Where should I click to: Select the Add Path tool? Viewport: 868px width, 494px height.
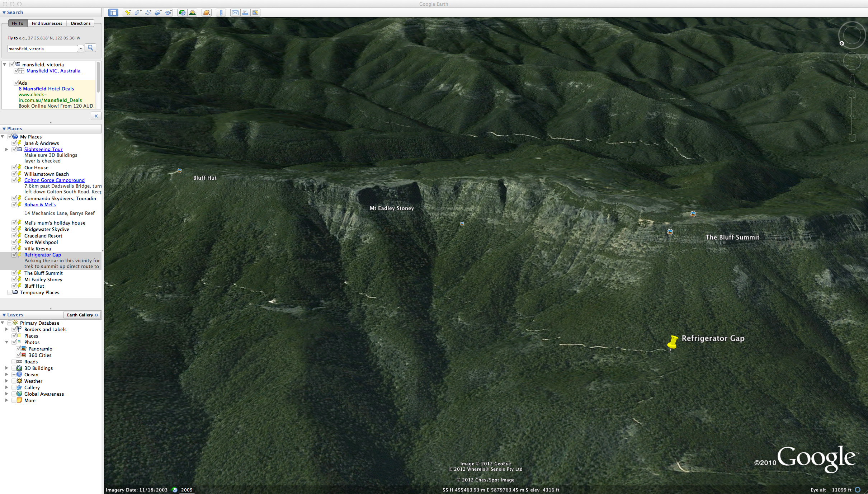coord(148,13)
